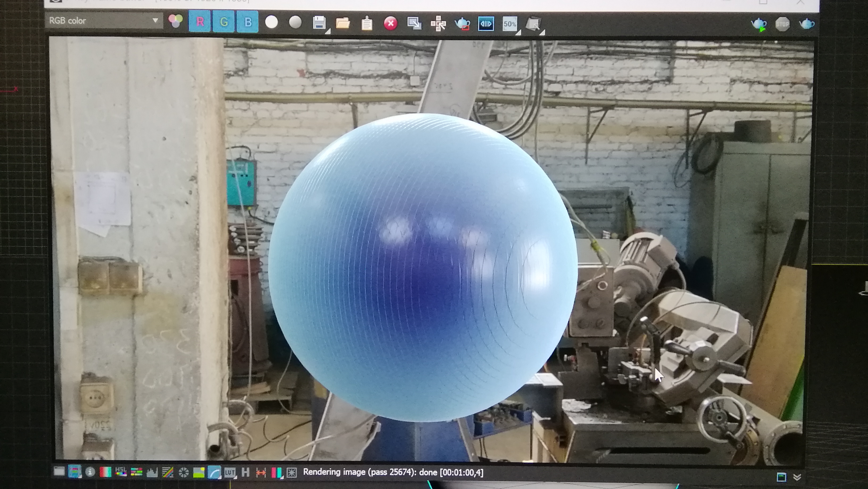Load image with the folder icon

click(343, 23)
